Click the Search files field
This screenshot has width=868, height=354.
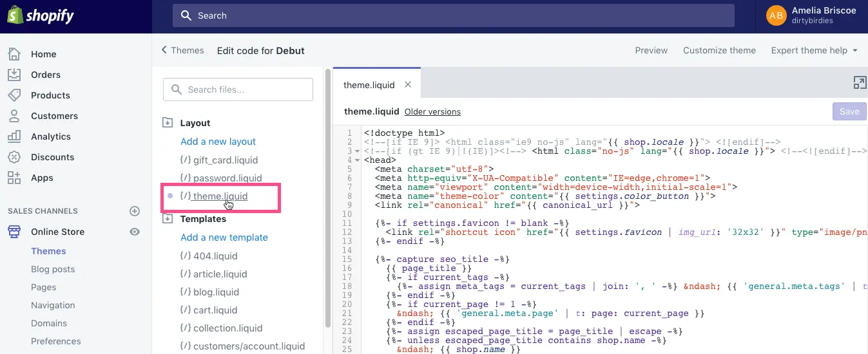238,89
